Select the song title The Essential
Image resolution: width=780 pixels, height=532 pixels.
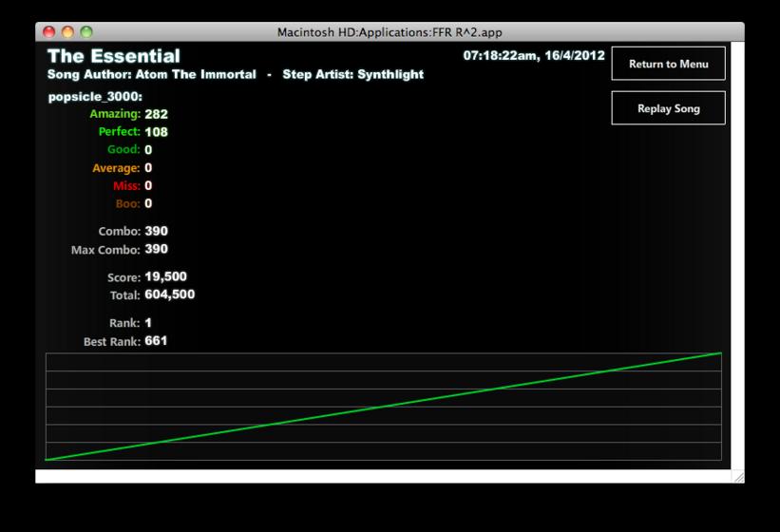114,56
